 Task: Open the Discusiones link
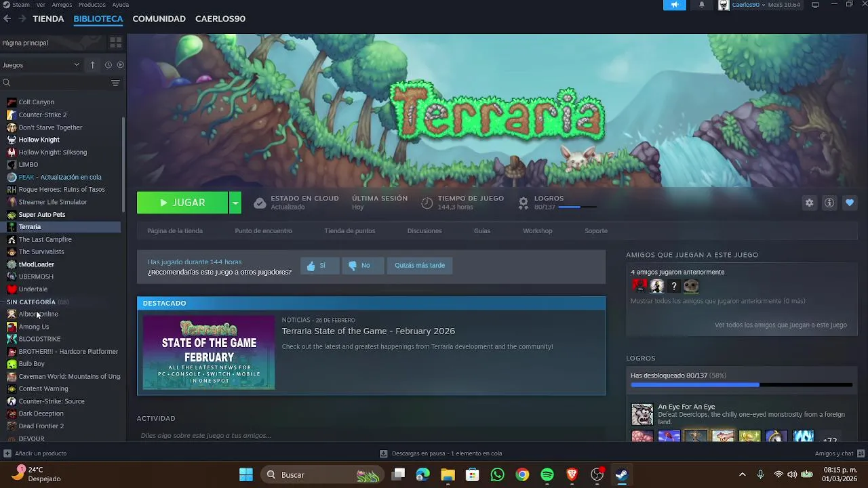[425, 231]
